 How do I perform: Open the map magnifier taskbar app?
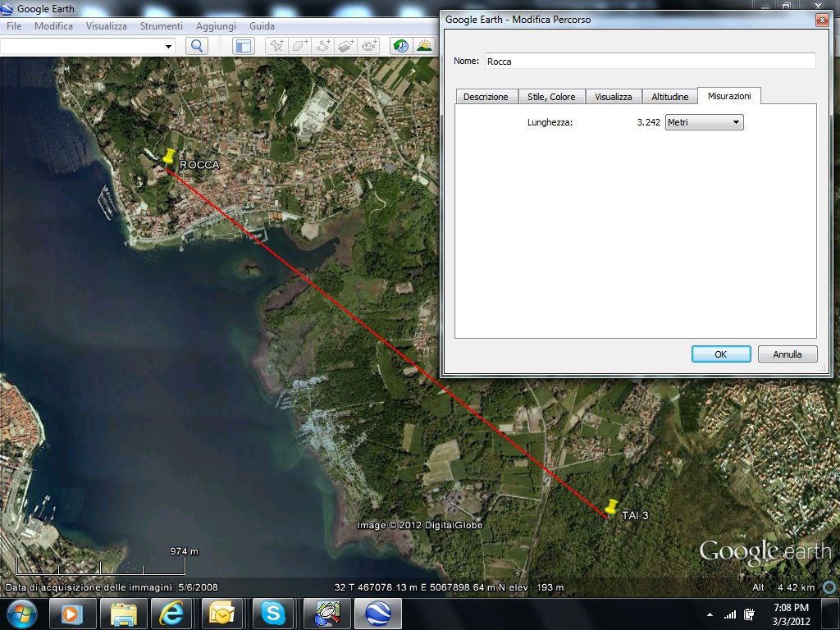327,614
